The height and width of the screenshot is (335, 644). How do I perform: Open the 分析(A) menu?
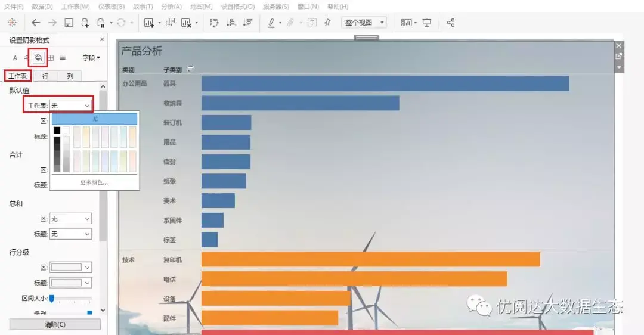[171, 7]
